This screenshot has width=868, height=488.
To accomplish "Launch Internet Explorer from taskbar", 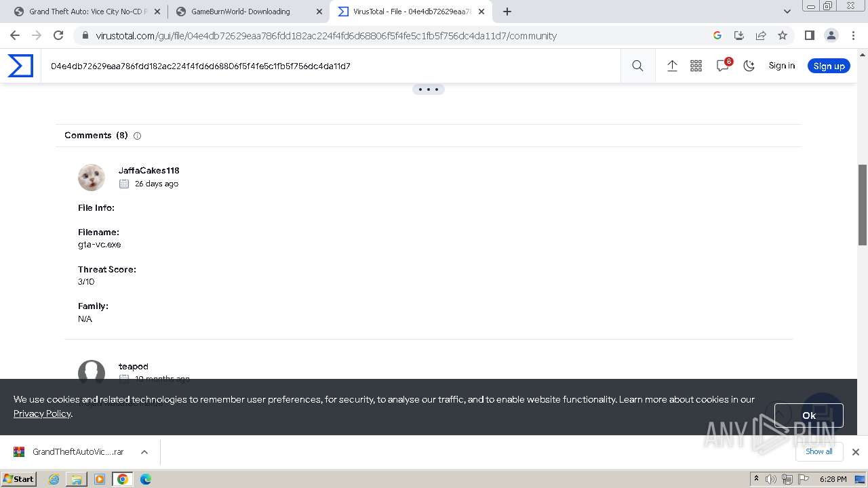I will click(54, 479).
